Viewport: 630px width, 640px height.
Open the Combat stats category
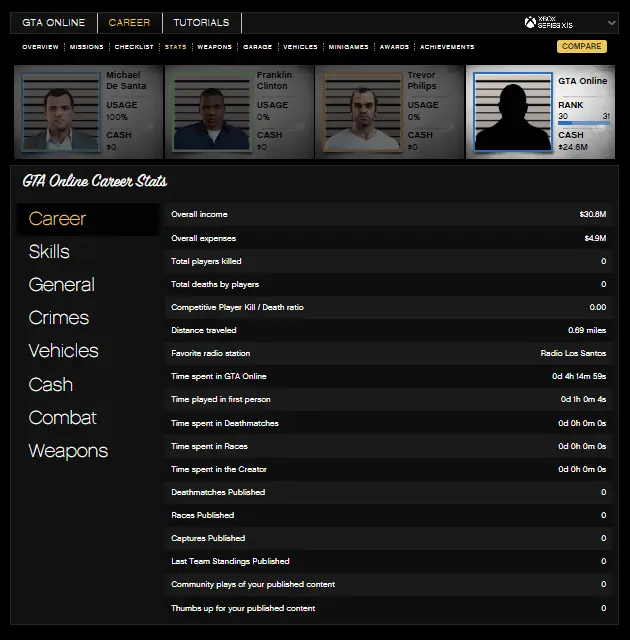point(62,418)
